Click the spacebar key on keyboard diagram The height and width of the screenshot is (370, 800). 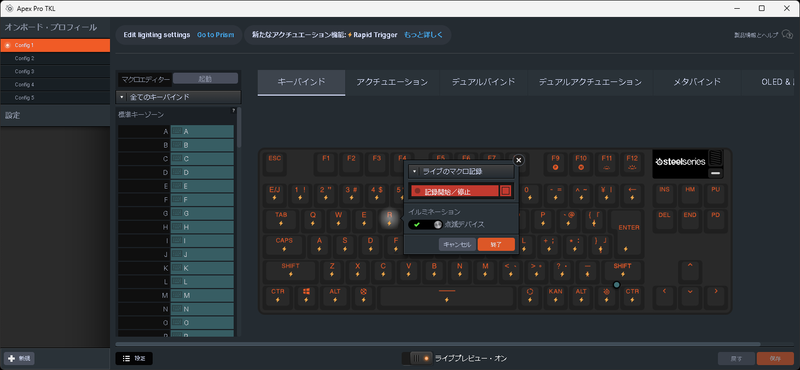click(447, 297)
